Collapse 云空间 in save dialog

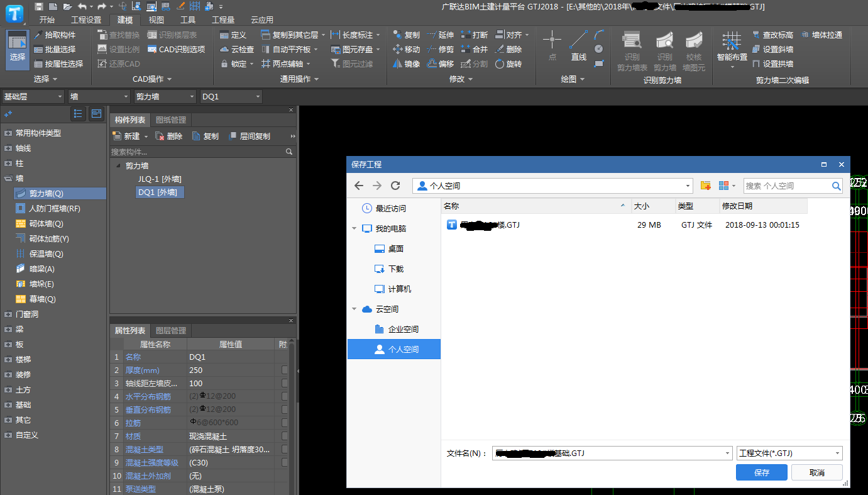point(354,309)
